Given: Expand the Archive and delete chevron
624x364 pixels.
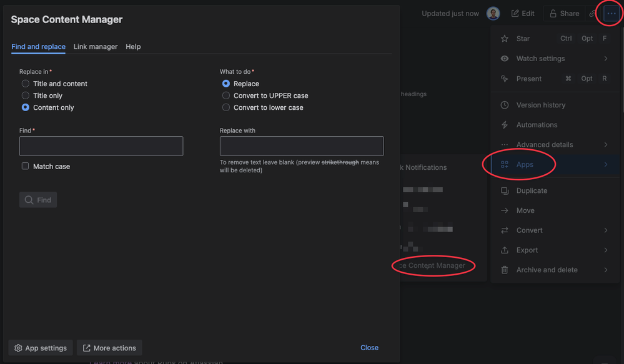Looking at the screenshot, I should (x=606, y=270).
